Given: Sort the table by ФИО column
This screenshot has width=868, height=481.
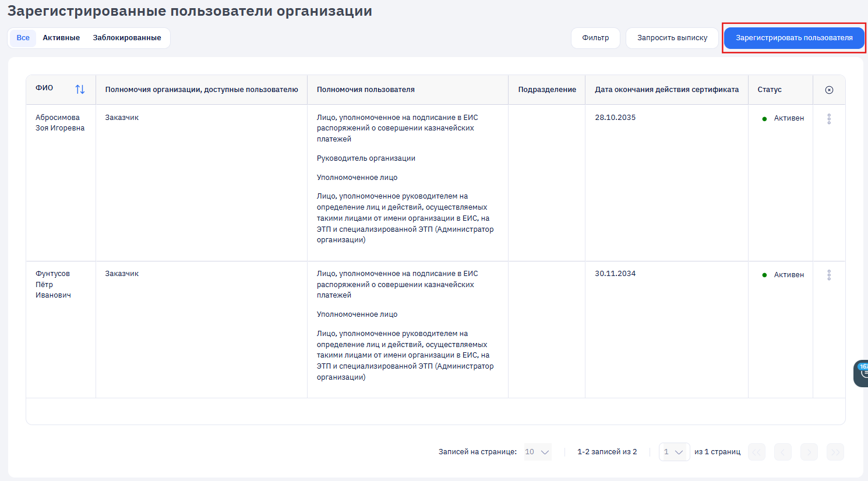Looking at the screenshot, I should tap(80, 89).
